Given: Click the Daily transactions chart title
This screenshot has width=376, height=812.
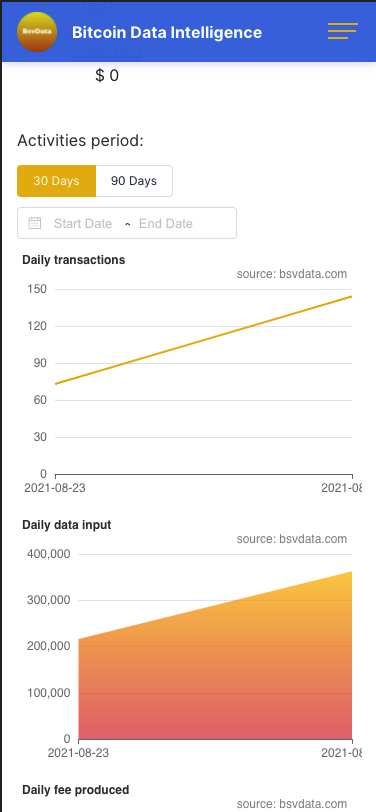Looking at the screenshot, I should 74,260.
